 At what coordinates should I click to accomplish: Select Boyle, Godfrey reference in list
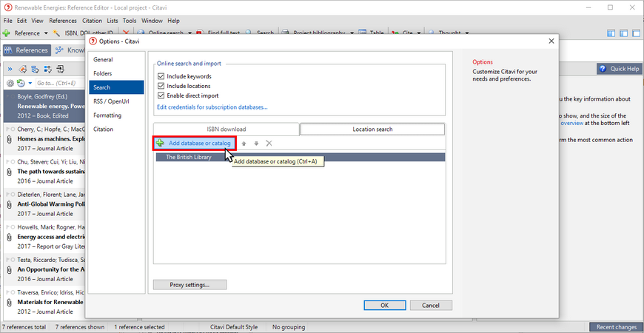(x=44, y=107)
